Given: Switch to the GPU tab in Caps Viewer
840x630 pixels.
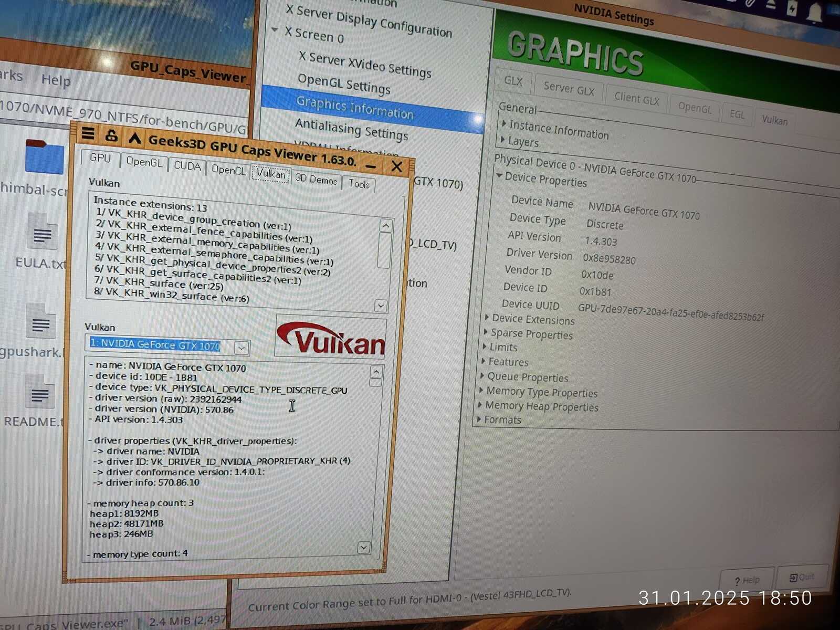Looking at the screenshot, I should pos(100,158).
